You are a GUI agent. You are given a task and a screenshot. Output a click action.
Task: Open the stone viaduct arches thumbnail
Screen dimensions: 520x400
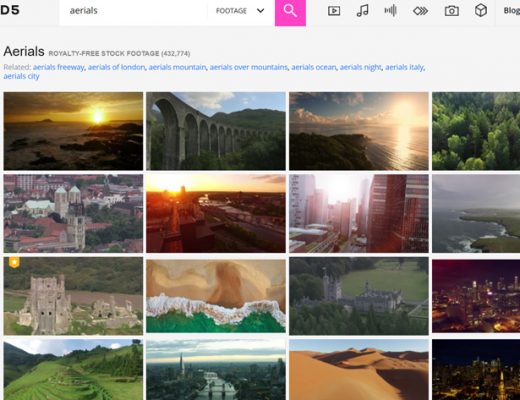click(x=216, y=131)
